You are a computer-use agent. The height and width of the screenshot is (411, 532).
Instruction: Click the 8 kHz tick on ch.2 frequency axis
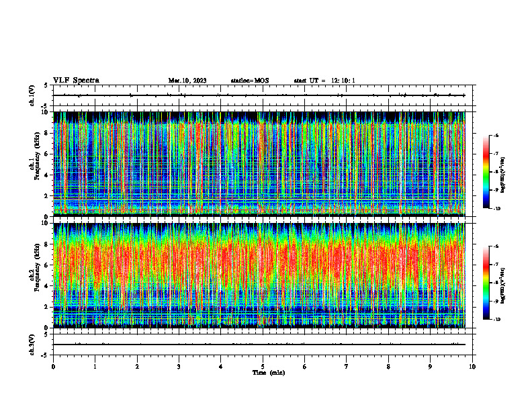point(47,244)
